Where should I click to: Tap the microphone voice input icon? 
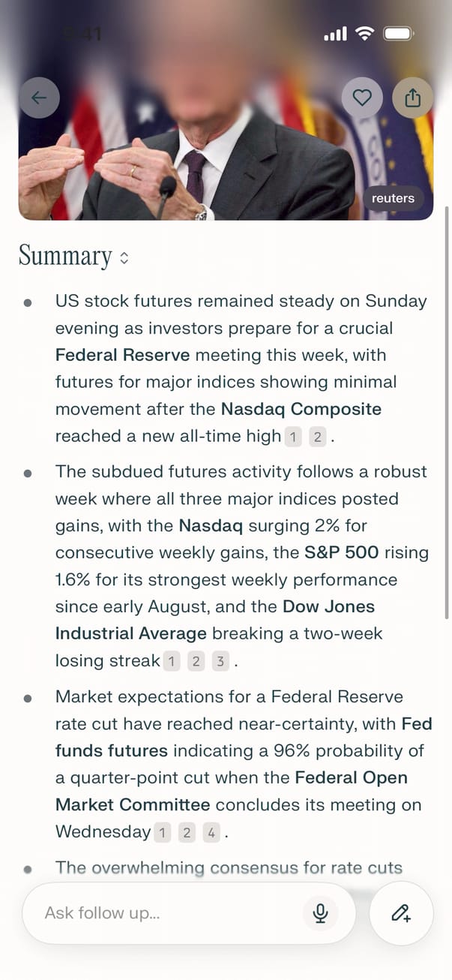click(x=321, y=912)
